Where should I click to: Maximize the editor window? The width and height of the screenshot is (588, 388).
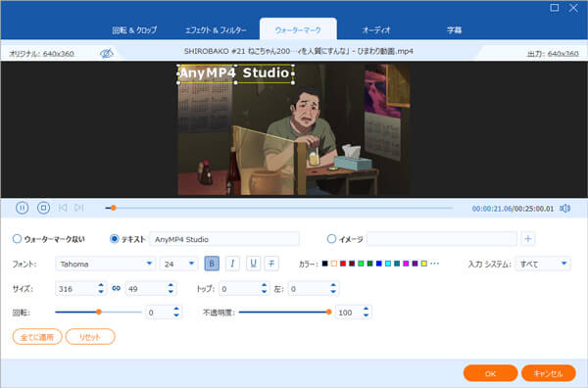tap(555, 8)
